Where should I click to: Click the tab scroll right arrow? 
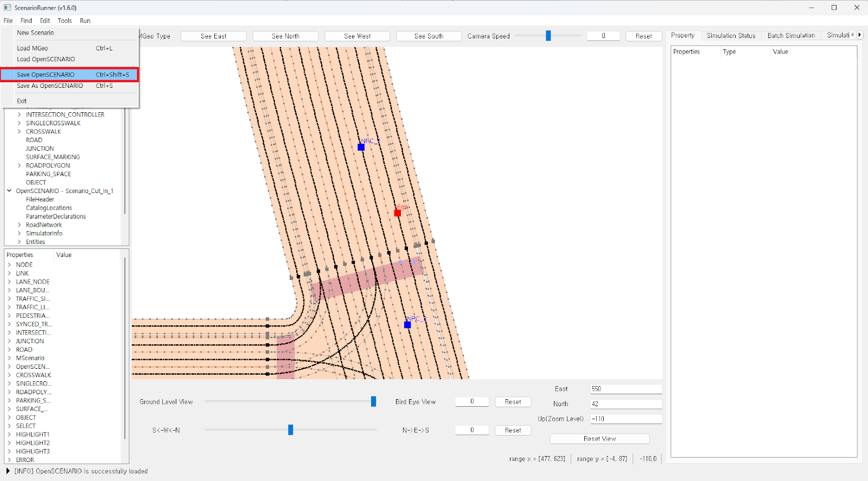pyautogui.click(x=859, y=35)
